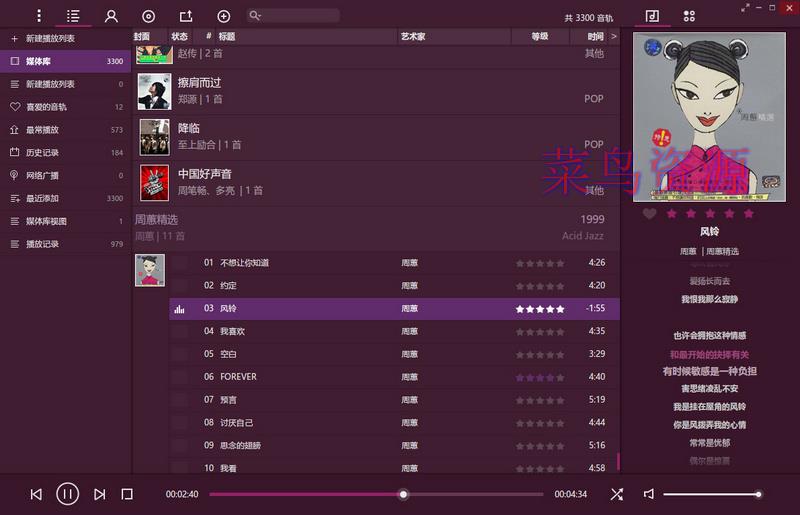Skip to previous track
This screenshot has width=800, height=515.
click(36, 494)
